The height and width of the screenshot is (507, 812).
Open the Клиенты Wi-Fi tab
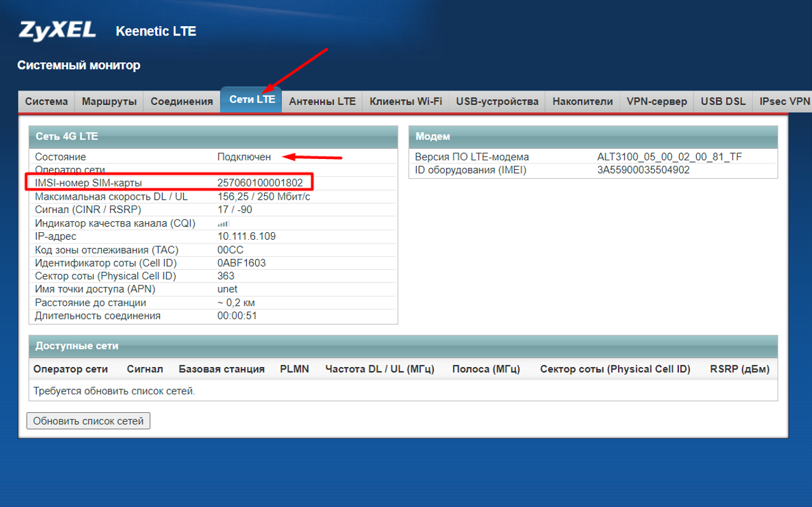tap(406, 101)
